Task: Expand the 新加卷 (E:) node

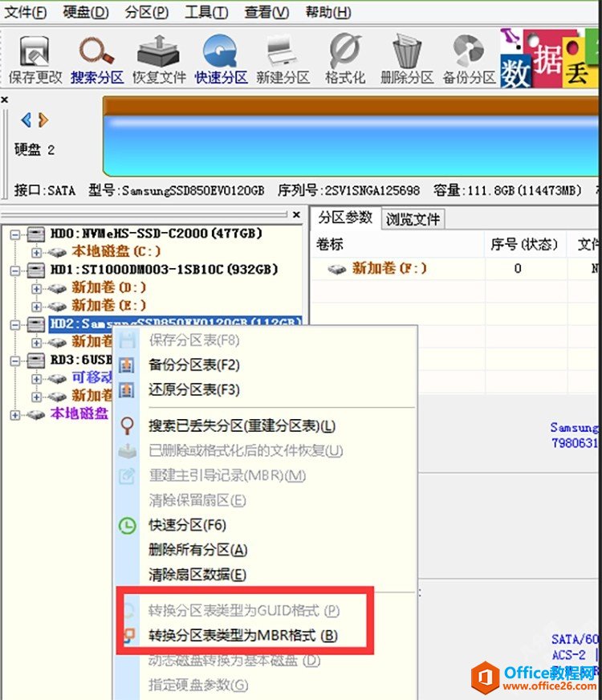Action: pos(37,307)
